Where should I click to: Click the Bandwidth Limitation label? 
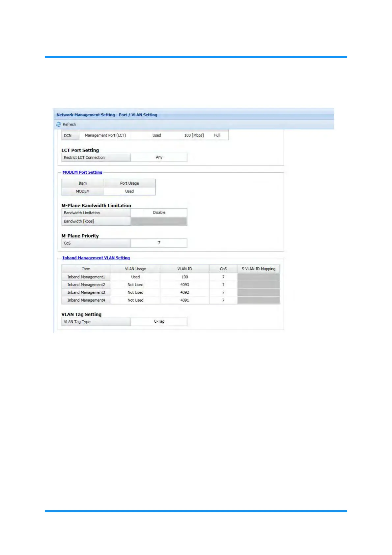coord(96,213)
